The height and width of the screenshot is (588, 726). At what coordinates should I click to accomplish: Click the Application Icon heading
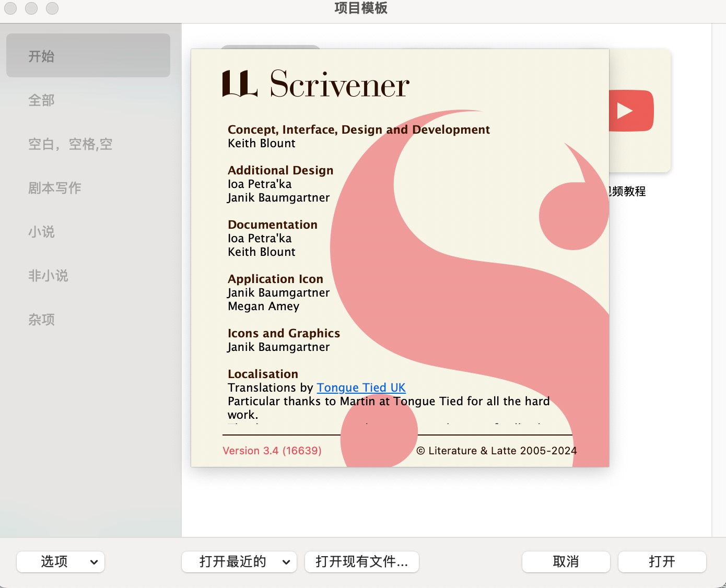coord(276,279)
